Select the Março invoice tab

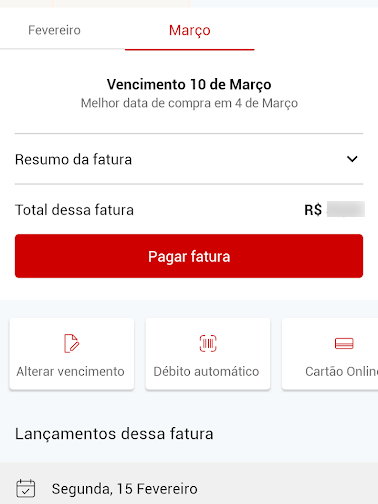(x=190, y=30)
